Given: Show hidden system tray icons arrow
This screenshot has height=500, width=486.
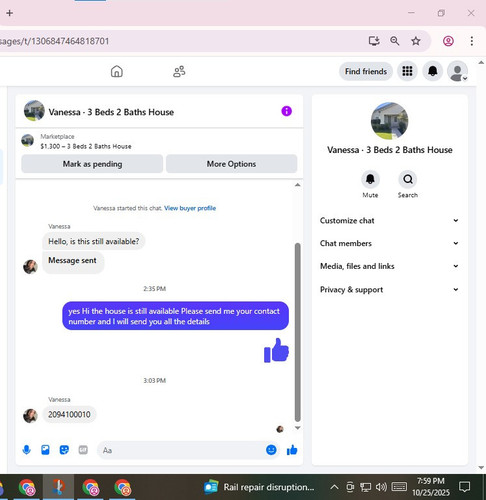Looking at the screenshot, I should click(334, 487).
